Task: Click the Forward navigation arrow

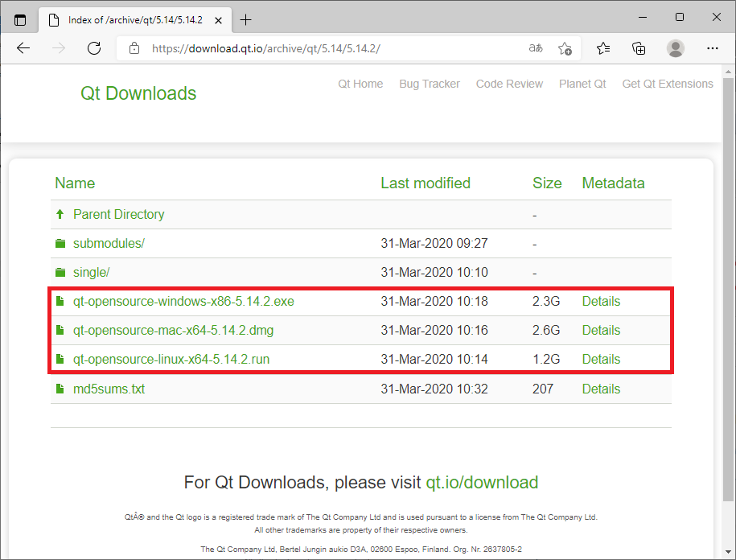Action: point(59,48)
